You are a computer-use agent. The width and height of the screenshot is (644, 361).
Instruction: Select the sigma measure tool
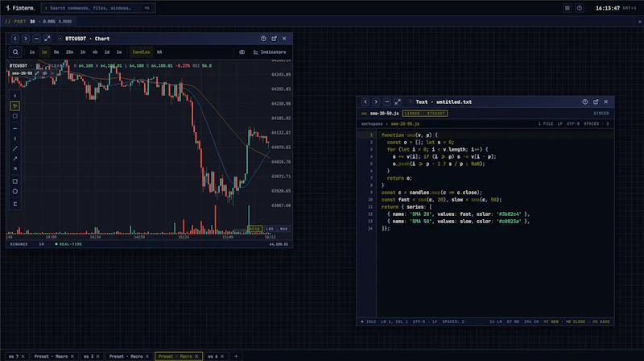click(x=15, y=204)
